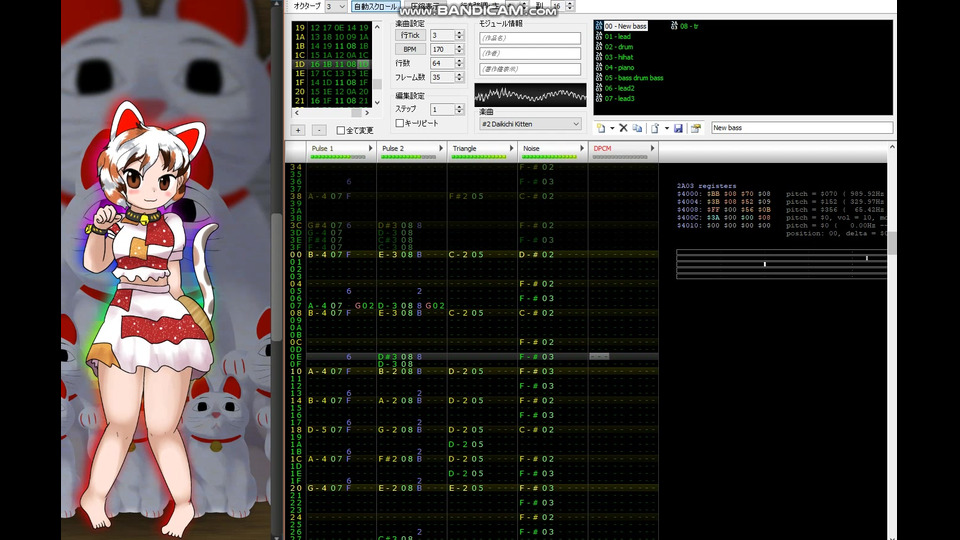
Task: Adjust the 行数 spinner arrows
Action: click(x=459, y=63)
